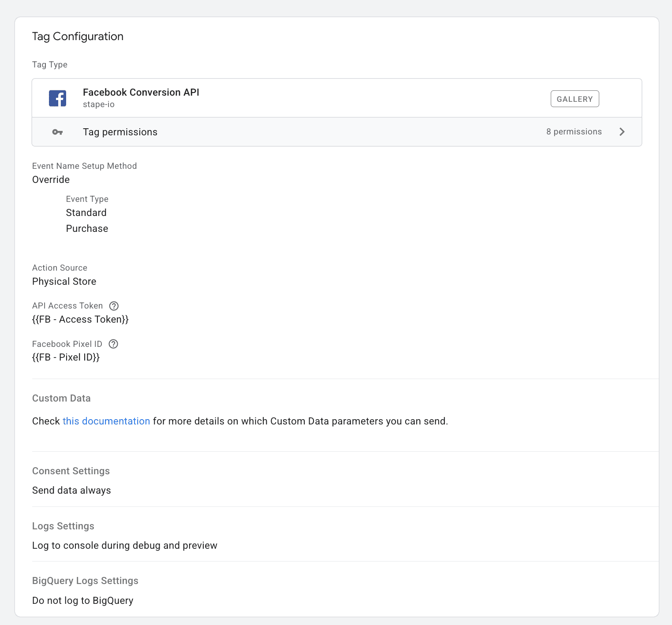Image resolution: width=672 pixels, height=625 pixels.
Task: Click the Physical Store action source value
Action: tap(64, 282)
